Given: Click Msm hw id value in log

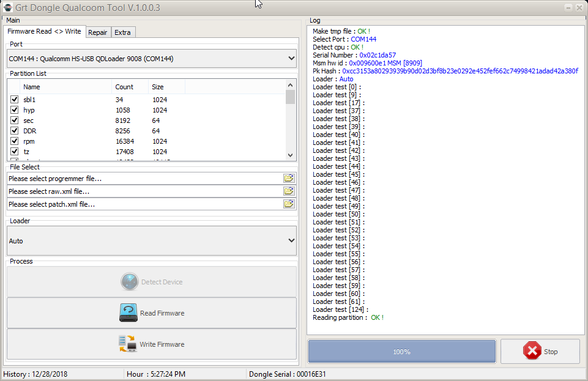Looking at the screenshot, I should 385,63.
